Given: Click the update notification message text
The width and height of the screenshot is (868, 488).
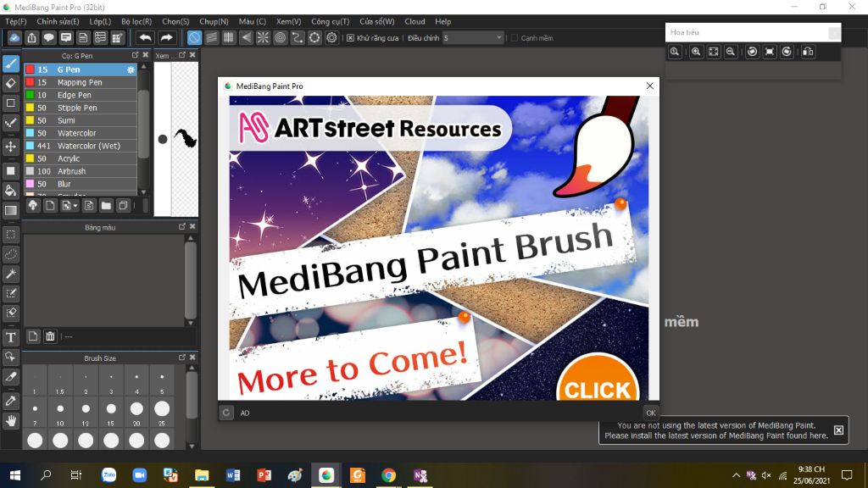Looking at the screenshot, I should coord(716,430).
